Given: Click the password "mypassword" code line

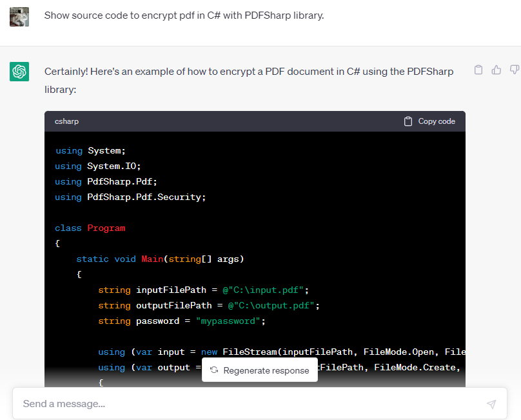Looking at the screenshot, I should 182,321.
